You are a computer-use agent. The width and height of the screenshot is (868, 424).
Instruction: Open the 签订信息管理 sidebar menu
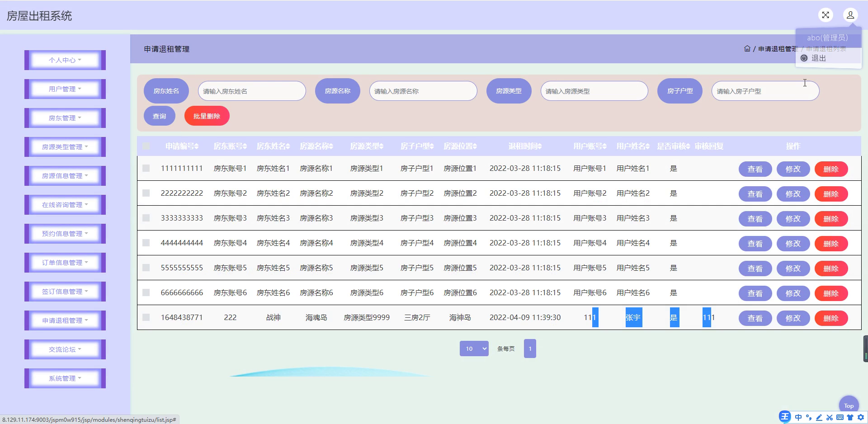(x=65, y=292)
